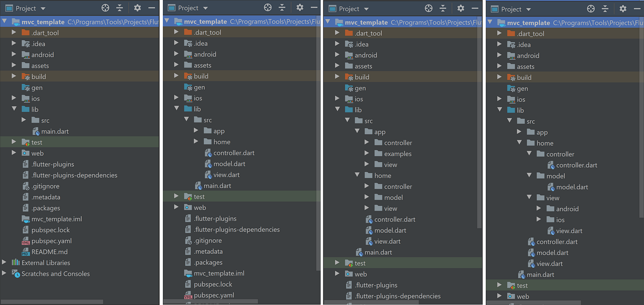644x305 pixels.
Task: Expand the model folder arrow in the third panel
Action: pos(367,197)
